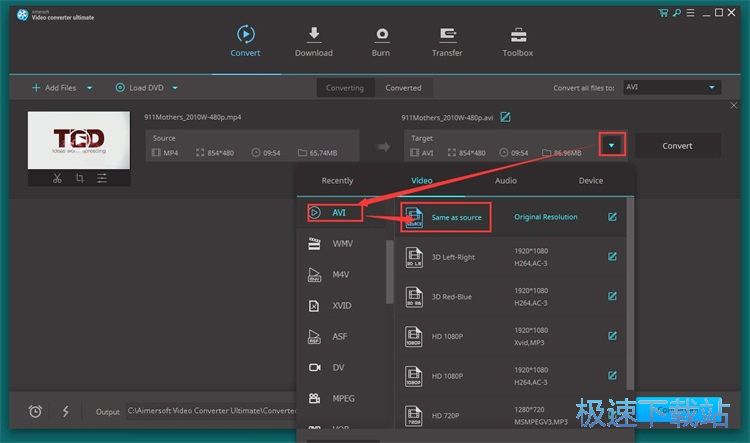
Task: Switch to the Audio format tab
Action: pyautogui.click(x=506, y=181)
